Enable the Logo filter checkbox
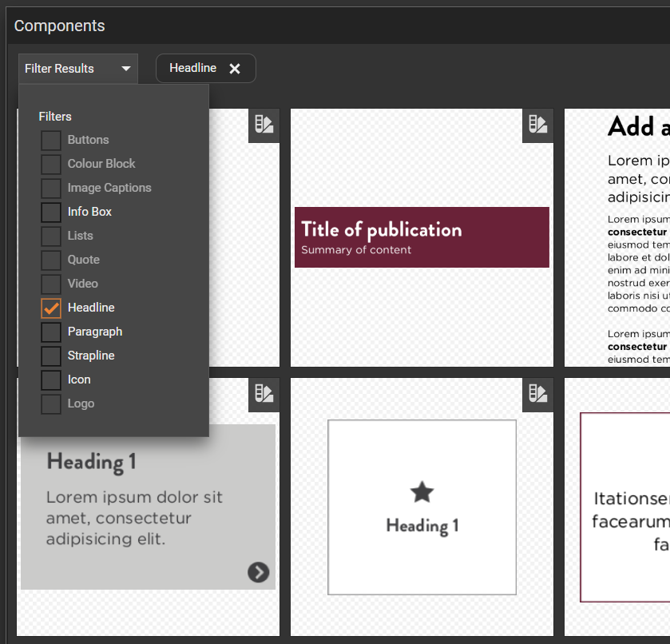Screen dimensions: 670x644 tap(50, 403)
